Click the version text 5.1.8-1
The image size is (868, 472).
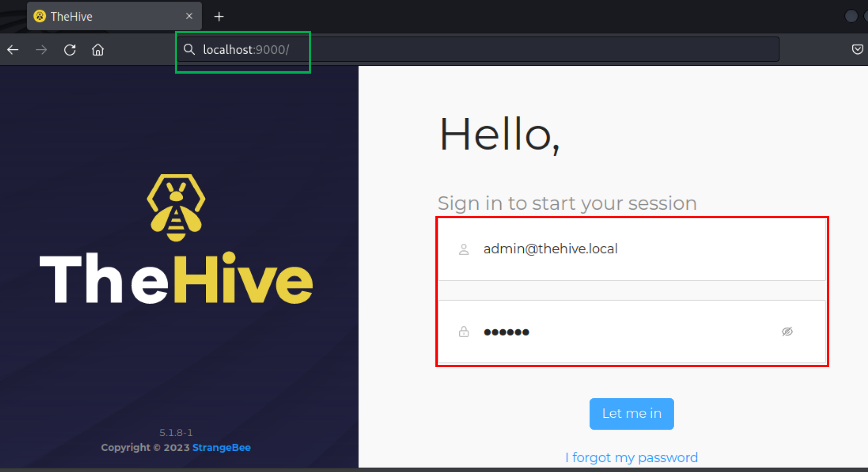pyautogui.click(x=176, y=432)
